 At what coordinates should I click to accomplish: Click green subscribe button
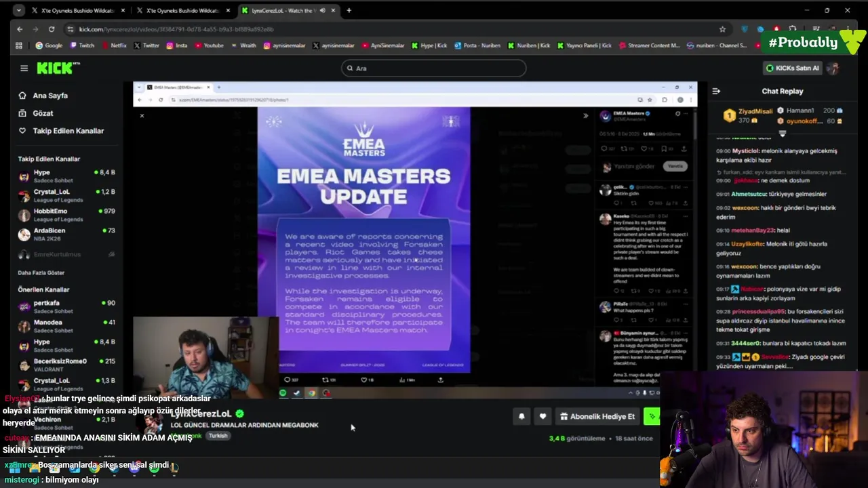(x=651, y=416)
